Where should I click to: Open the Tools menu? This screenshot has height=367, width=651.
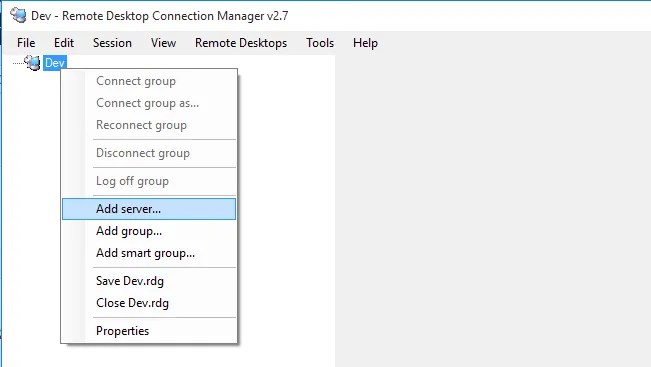point(320,43)
